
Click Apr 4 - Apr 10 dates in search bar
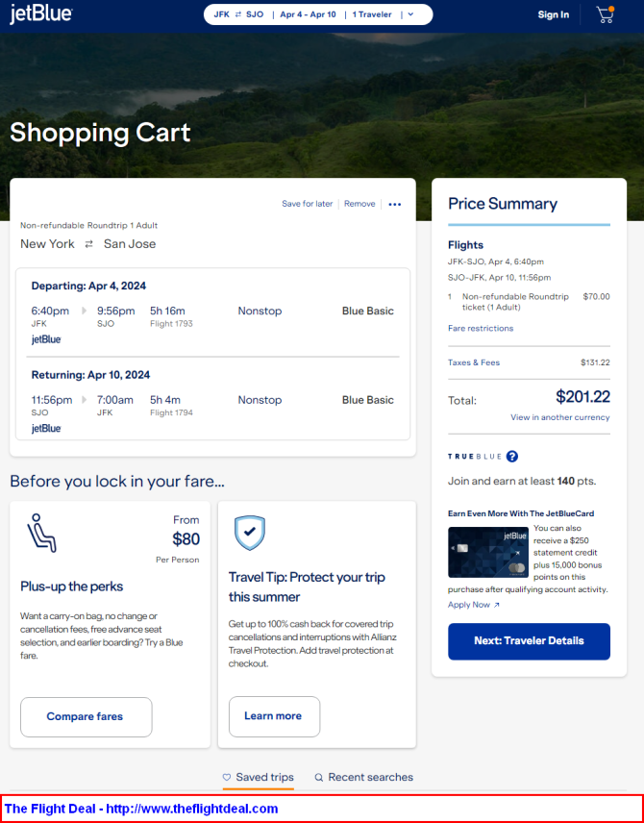click(x=309, y=14)
